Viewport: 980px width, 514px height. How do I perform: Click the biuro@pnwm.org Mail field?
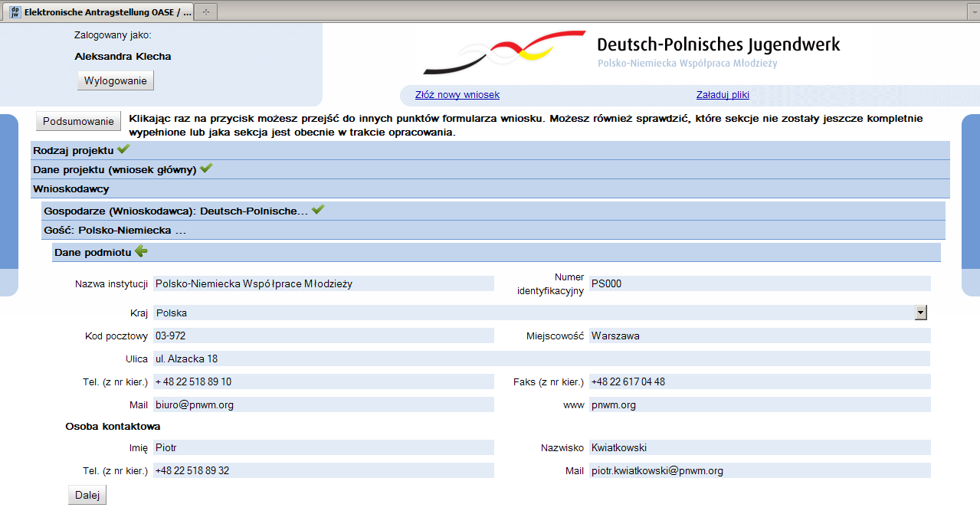coord(323,404)
